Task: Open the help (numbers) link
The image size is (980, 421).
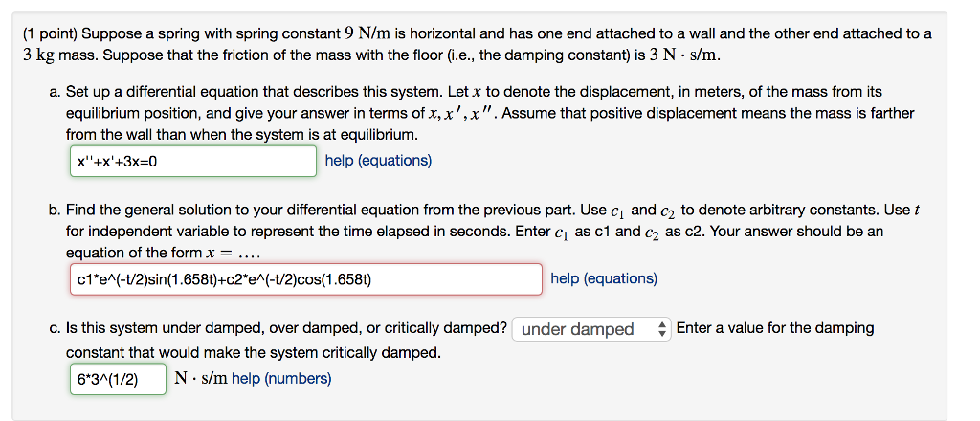Action: coord(281,378)
